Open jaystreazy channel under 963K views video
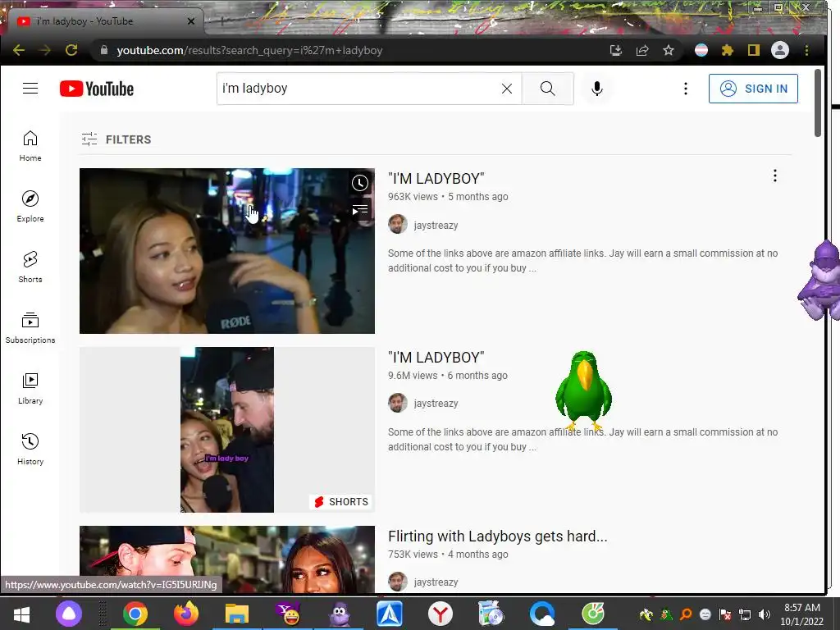 [436, 225]
